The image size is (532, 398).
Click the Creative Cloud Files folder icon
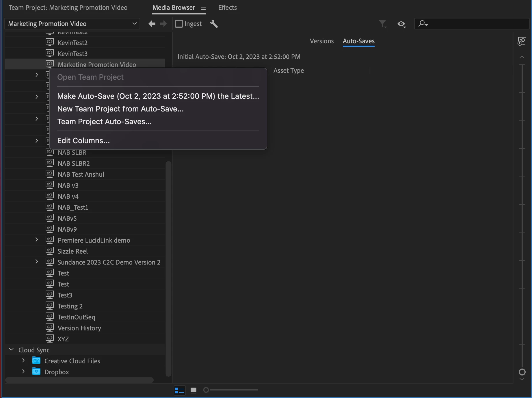tap(36, 360)
